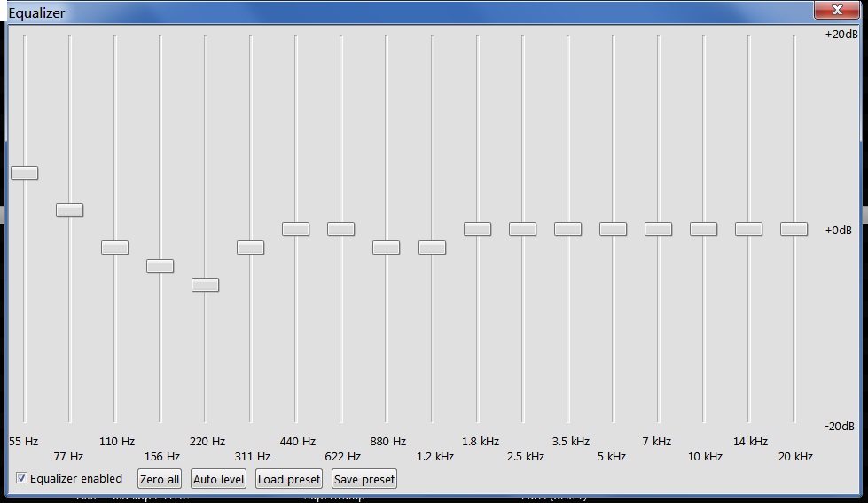
Task: Click the 5 kHz band slider handle
Action: coord(614,229)
